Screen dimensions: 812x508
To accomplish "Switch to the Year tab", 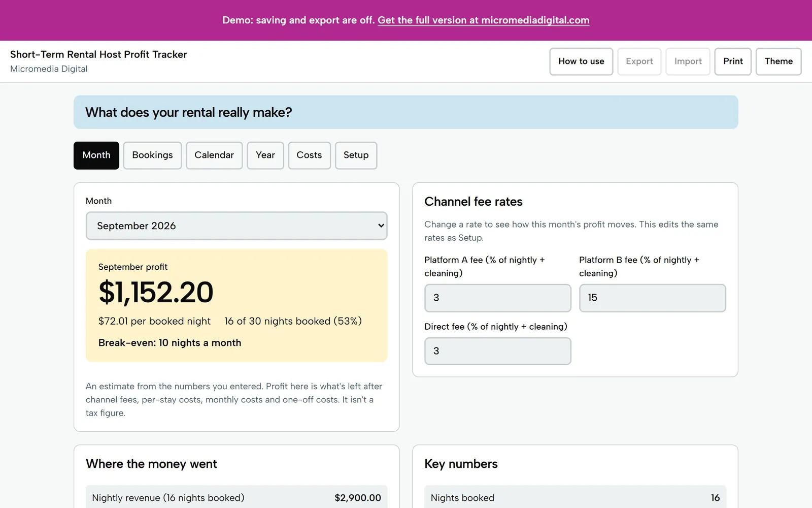I will [265, 155].
